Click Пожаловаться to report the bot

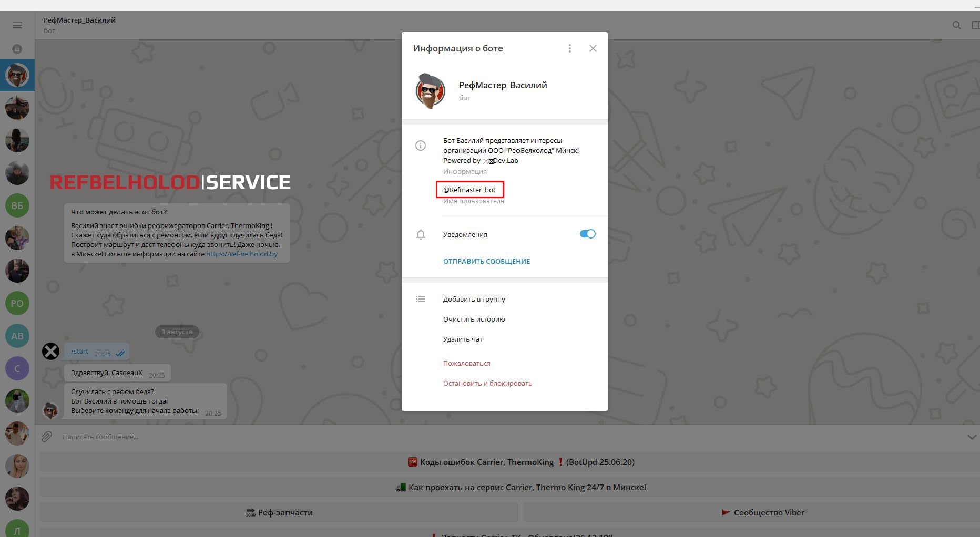[x=467, y=363]
